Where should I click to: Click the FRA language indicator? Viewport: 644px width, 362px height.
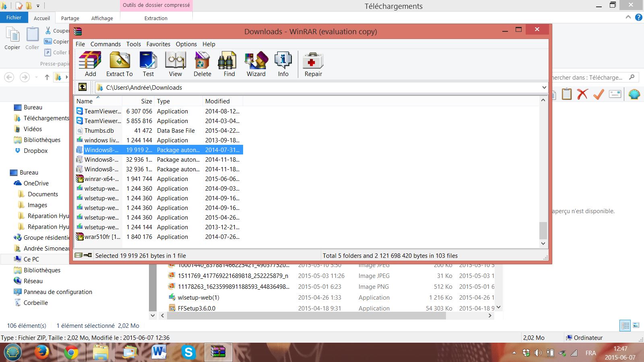pos(590,353)
